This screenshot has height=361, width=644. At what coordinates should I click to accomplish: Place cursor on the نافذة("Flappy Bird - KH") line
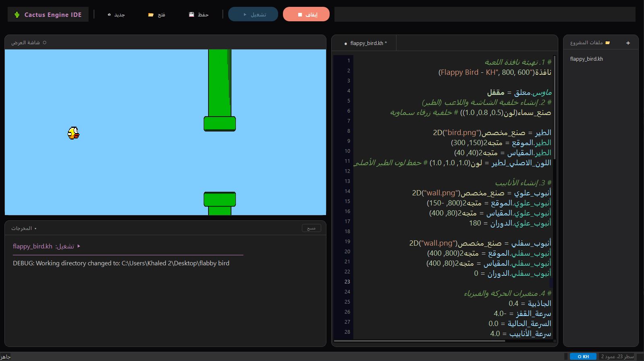coord(495,72)
